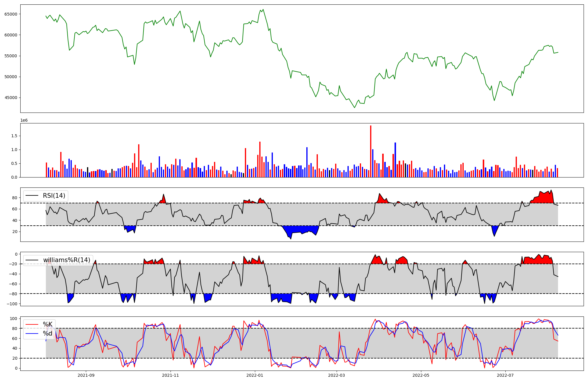
Task: Click the 65000 price axis label
Action: (x=11, y=14)
